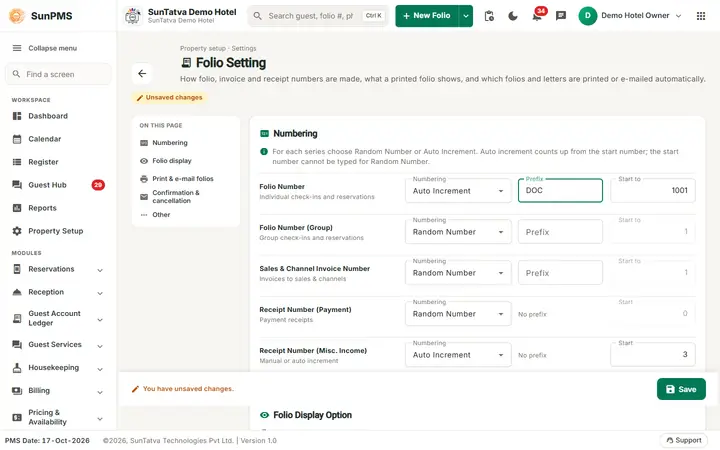Click the Calendar sidebar icon
720x450 pixels.
point(17,139)
